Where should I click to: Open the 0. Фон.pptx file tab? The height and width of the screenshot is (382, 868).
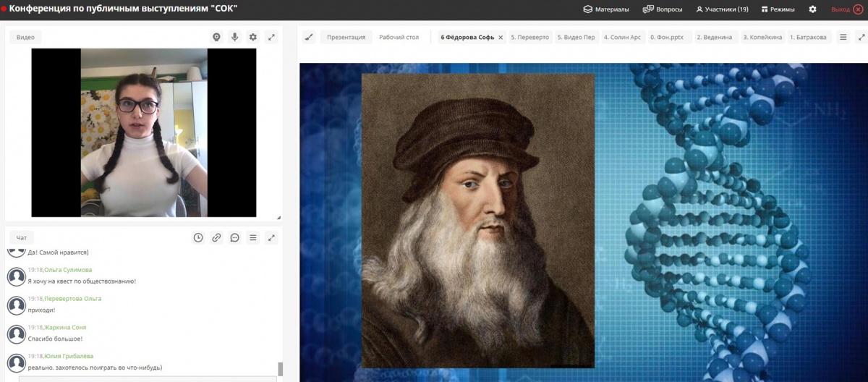click(666, 37)
